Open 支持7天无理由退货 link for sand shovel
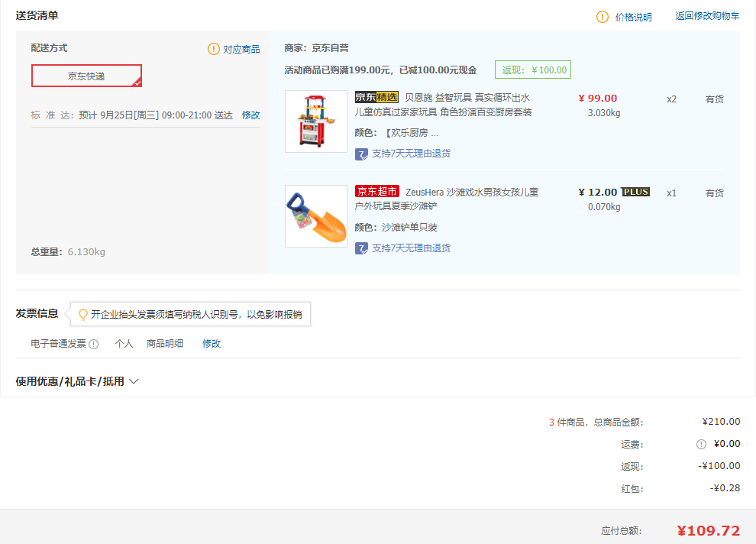Viewport: 756px width, 544px height. point(411,248)
